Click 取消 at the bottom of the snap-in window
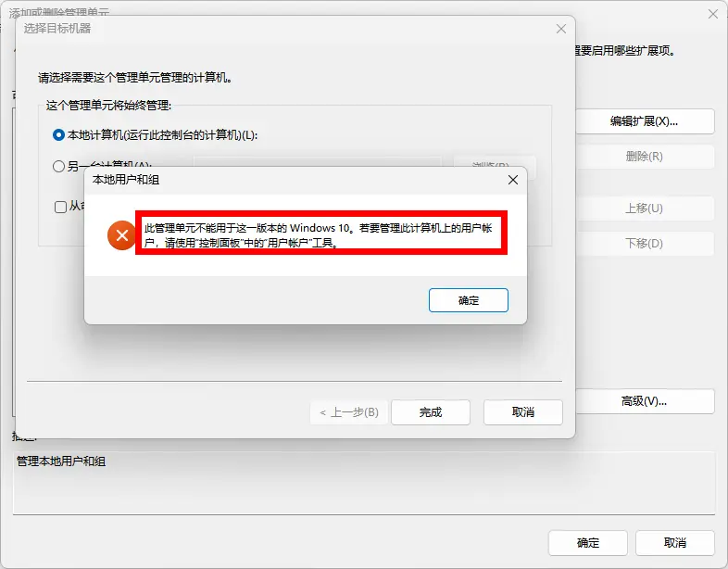This screenshot has height=569, width=728. (x=674, y=543)
